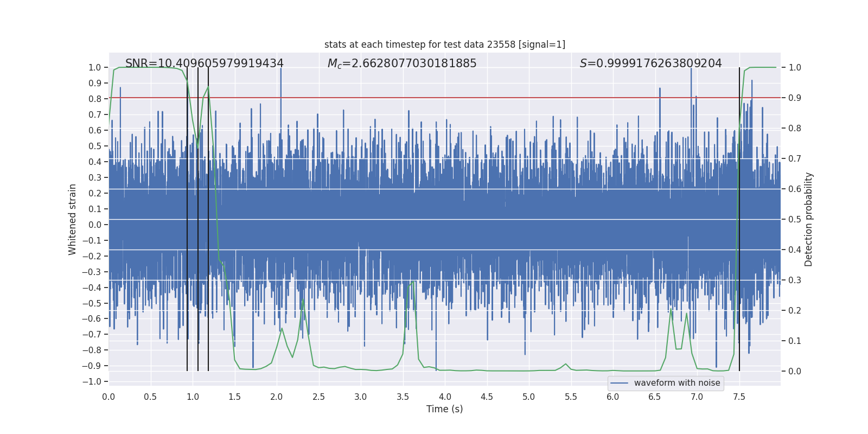This screenshot has width=868, height=434.
Task: Click the 'waveform with noise' legend label
Action: pos(676,383)
